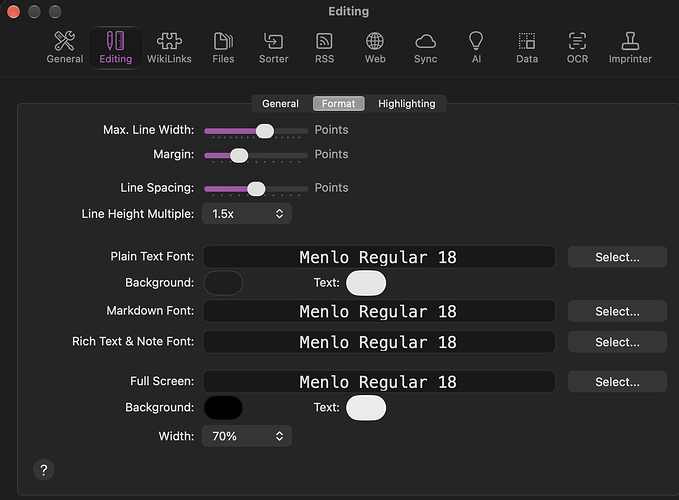
Task: Close the Editing preferences window
Action: click(13, 12)
